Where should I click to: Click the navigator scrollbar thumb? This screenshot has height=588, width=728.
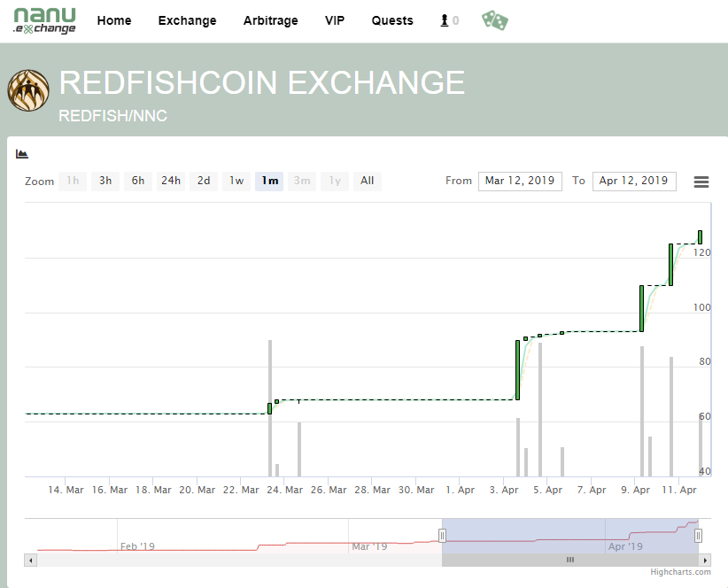point(570,561)
